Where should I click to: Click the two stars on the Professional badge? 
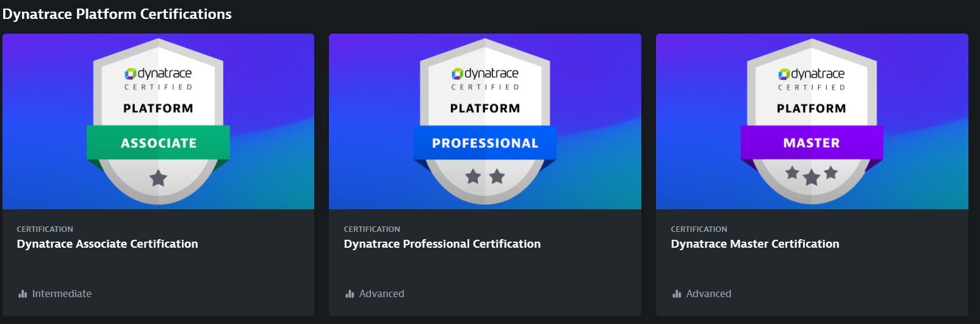tap(485, 177)
